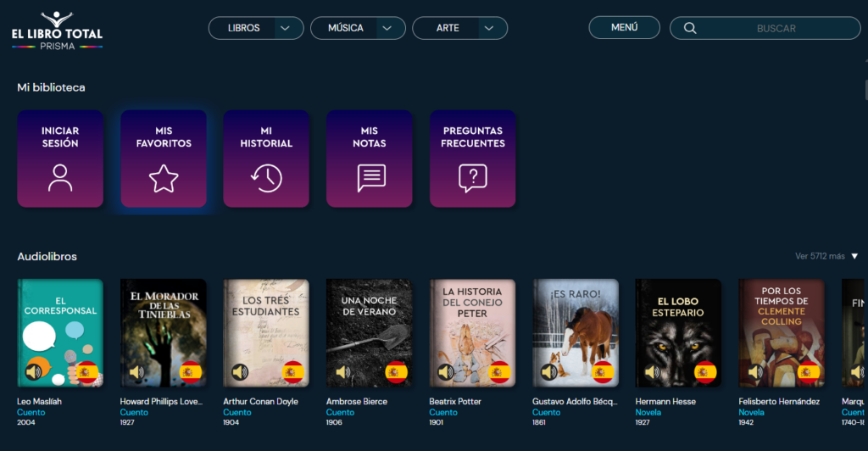Click speaker icon on Una Noche de Verano
This screenshot has height=451, width=868.
(342, 372)
